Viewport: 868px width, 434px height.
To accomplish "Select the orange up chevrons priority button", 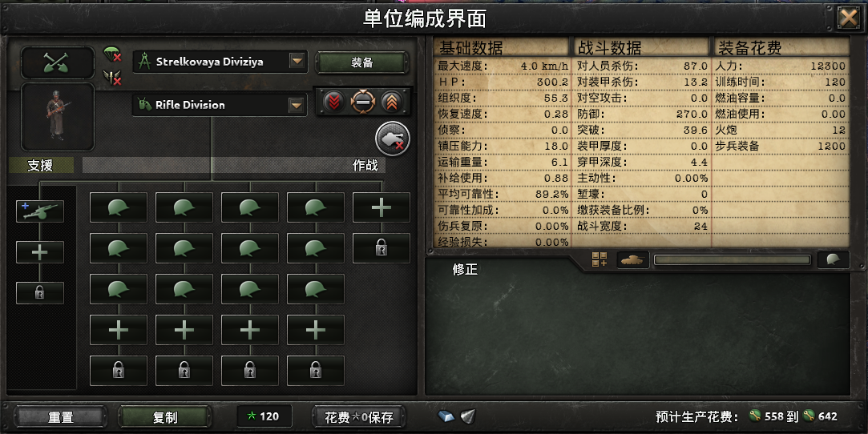I will [x=391, y=102].
